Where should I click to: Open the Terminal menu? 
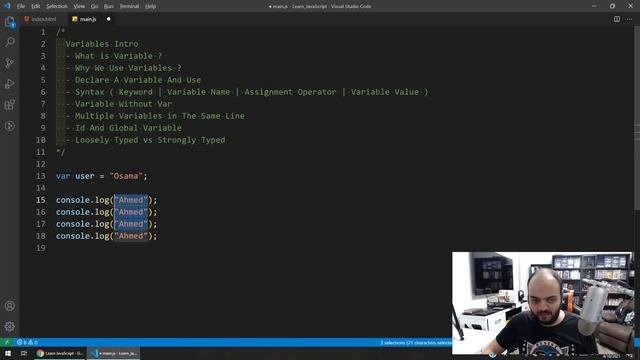(x=129, y=6)
